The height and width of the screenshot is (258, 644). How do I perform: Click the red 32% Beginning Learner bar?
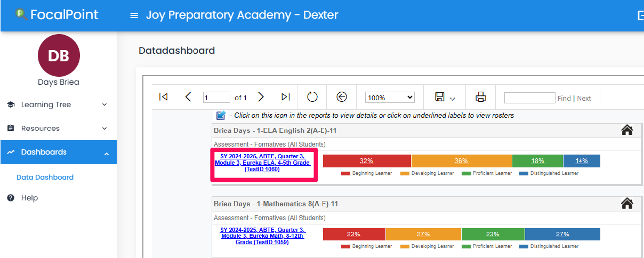pyautogui.click(x=366, y=161)
